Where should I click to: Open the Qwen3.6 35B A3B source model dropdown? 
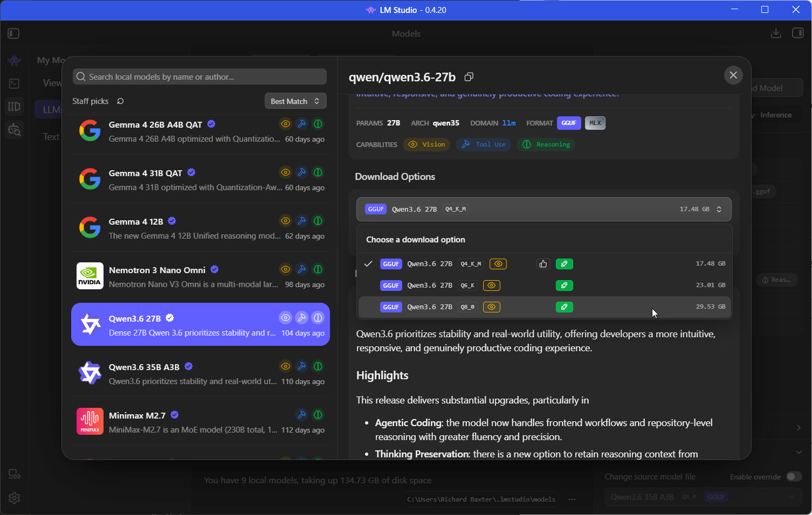click(x=703, y=497)
